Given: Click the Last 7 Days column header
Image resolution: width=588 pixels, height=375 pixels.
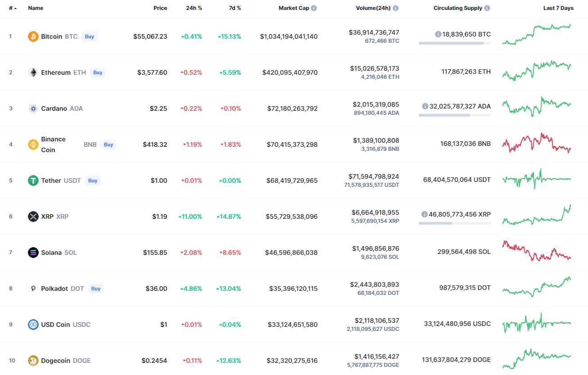Looking at the screenshot, I should 558,8.
